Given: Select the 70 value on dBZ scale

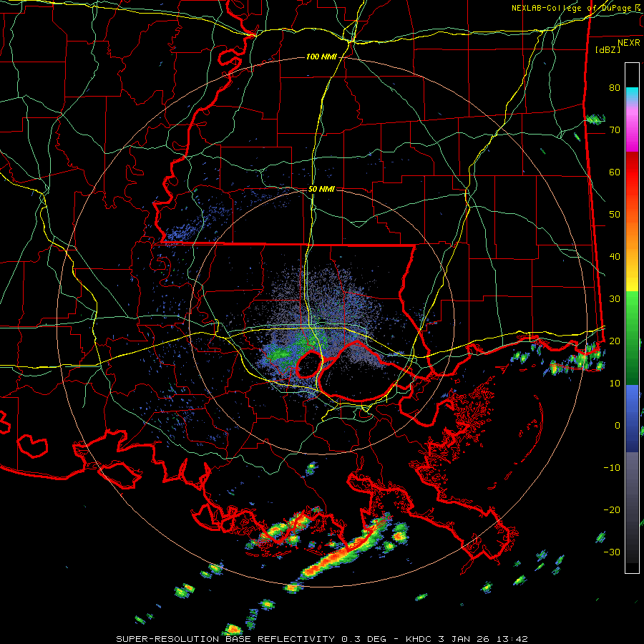Looking at the screenshot, I should pos(615,130).
